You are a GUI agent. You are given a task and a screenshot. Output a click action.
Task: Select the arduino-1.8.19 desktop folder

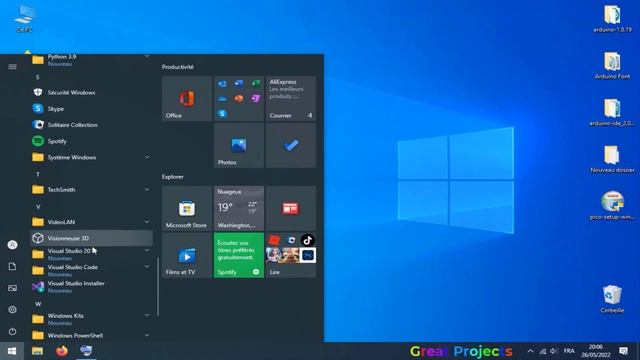point(612,18)
